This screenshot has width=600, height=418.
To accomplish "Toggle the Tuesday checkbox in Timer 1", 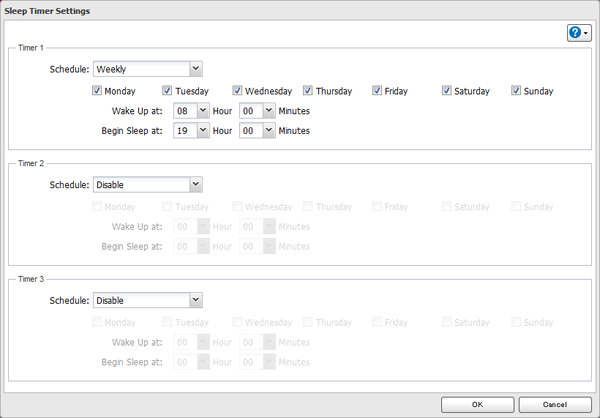I will (x=167, y=91).
